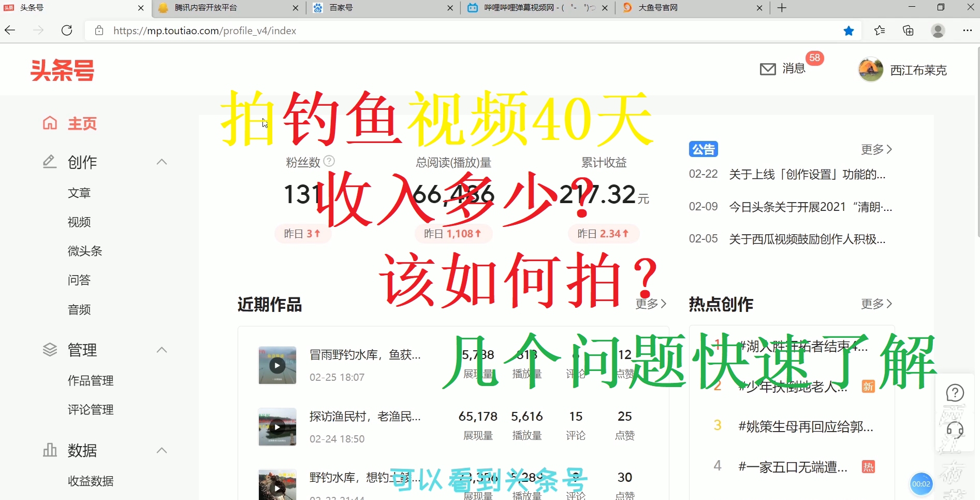
Task: Click the lock site info icon
Action: pyautogui.click(x=99, y=31)
